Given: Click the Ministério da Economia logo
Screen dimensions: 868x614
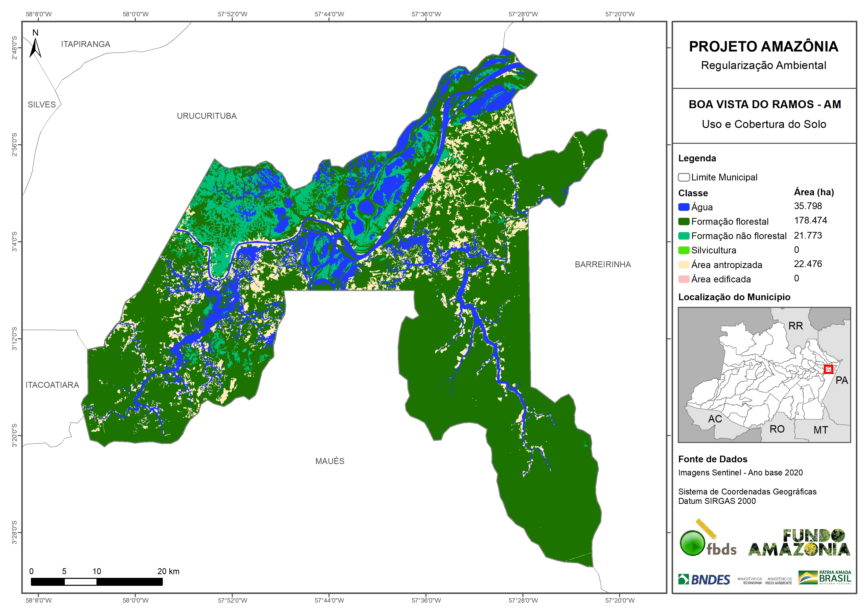Looking at the screenshot, I should 750,581.
